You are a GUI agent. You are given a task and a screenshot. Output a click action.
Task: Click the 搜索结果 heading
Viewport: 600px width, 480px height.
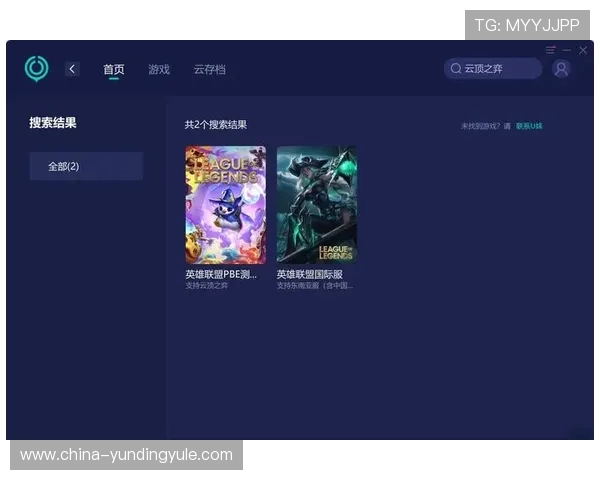click(x=53, y=123)
